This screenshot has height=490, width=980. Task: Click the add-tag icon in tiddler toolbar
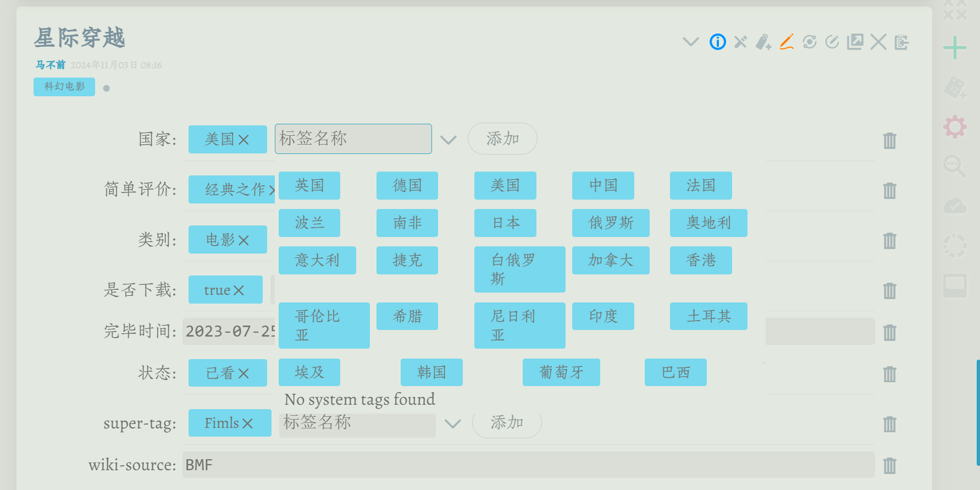click(763, 42)
